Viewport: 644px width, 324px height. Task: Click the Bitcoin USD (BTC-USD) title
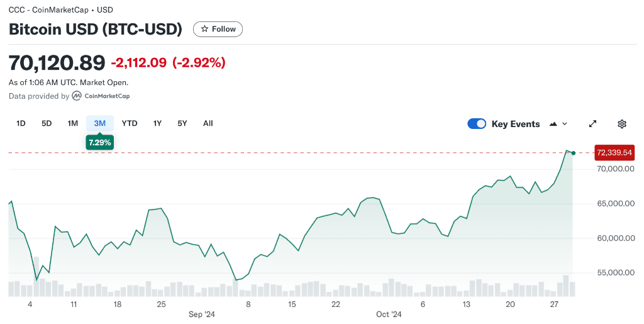coord(96,29)
